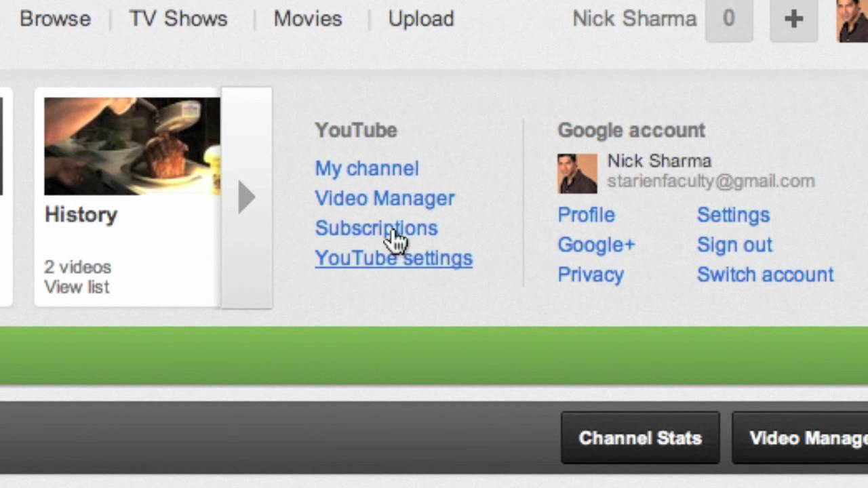The image size is (868, 488).
Task: Click the profile avatar in top bar
Action: (x=852, y=20)
